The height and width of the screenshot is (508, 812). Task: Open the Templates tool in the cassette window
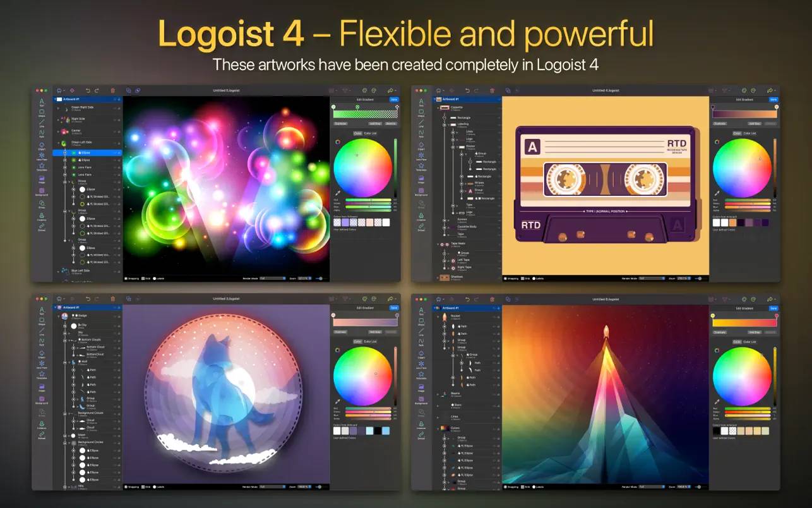421,167
